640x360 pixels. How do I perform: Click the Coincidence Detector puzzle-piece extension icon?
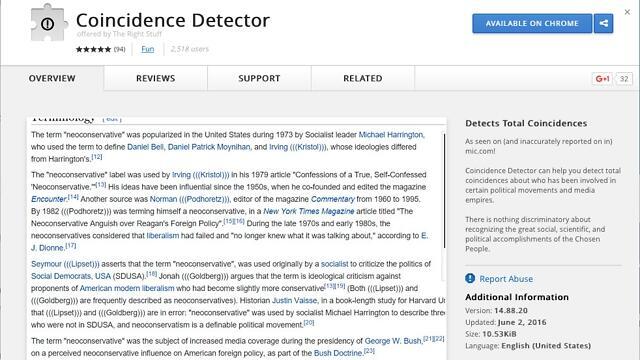pos(48,23)
